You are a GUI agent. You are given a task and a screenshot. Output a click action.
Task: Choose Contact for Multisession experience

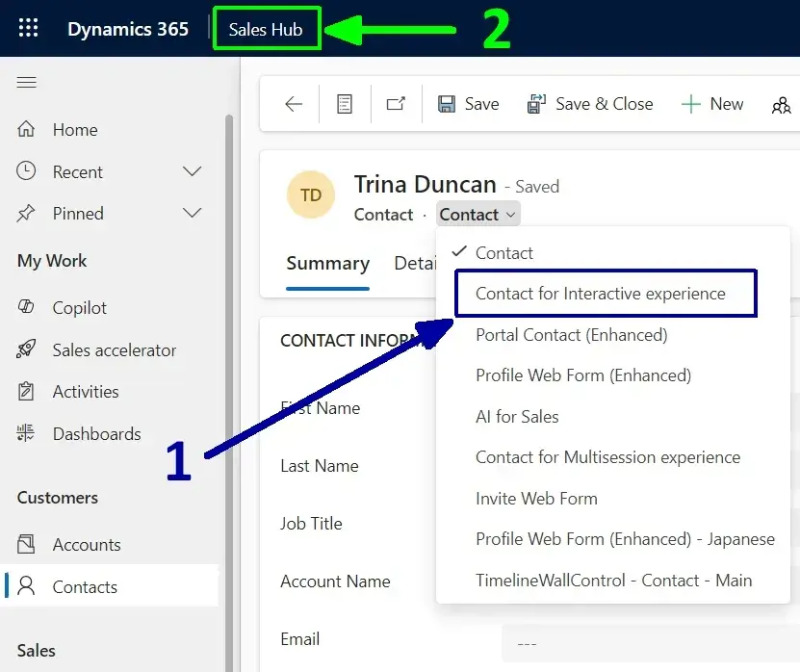tap(607, 457)
